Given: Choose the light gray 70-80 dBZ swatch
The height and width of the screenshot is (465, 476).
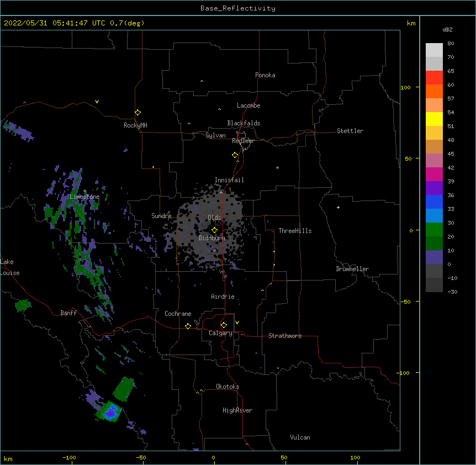Looking at the screenshot, I should (x=434, y=50).
